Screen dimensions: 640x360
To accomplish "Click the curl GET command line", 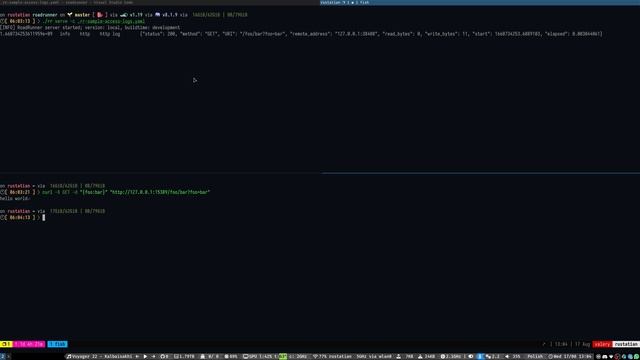I will click(x=126, y=192).
